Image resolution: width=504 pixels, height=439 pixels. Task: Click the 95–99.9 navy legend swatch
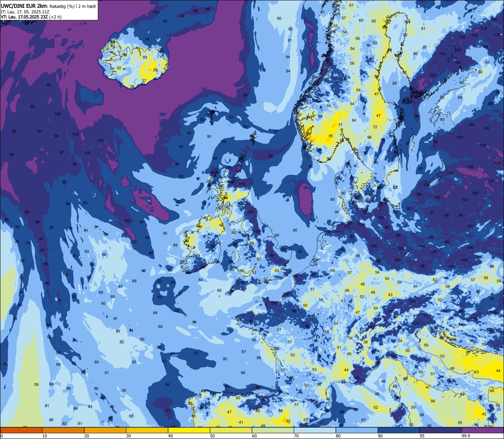[441, 430]
